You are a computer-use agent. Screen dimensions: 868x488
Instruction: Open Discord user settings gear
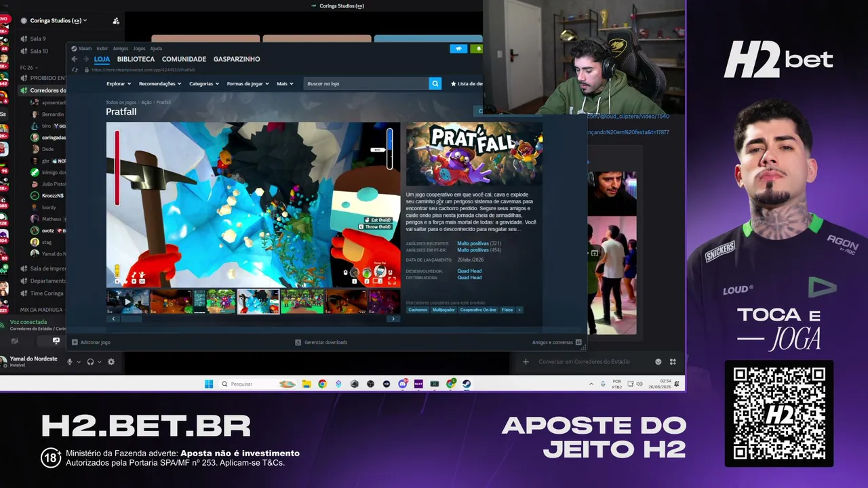111,362
